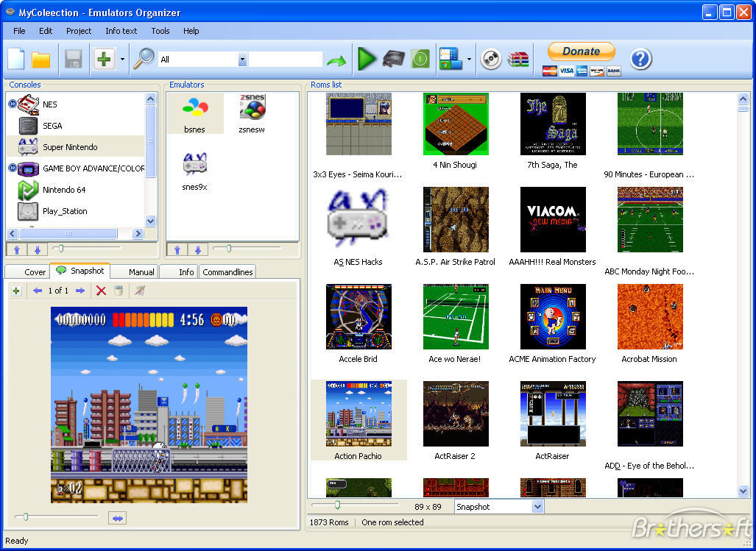The height and width of the screenshot is (551, 756).
Task: Open the Tools menu
Action: 160,31
